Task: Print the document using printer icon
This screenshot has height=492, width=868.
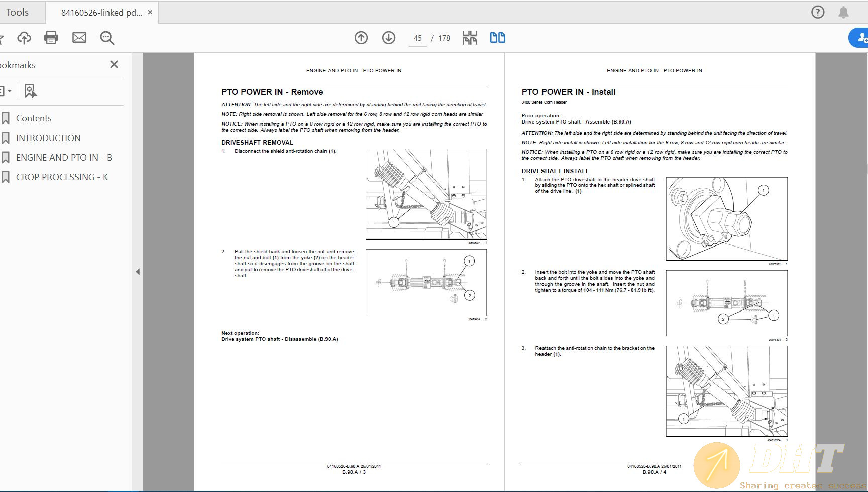Action: click(x=51, y=38)
